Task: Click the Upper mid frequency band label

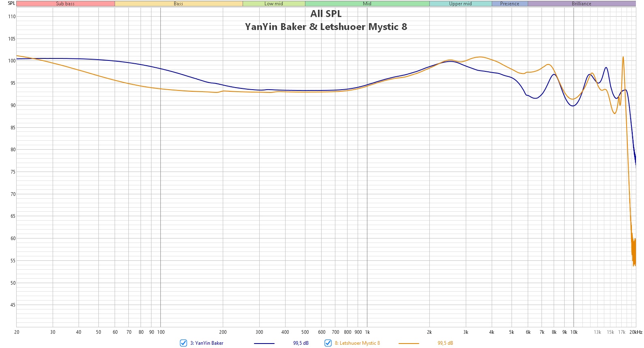Action: click(461, 4)
